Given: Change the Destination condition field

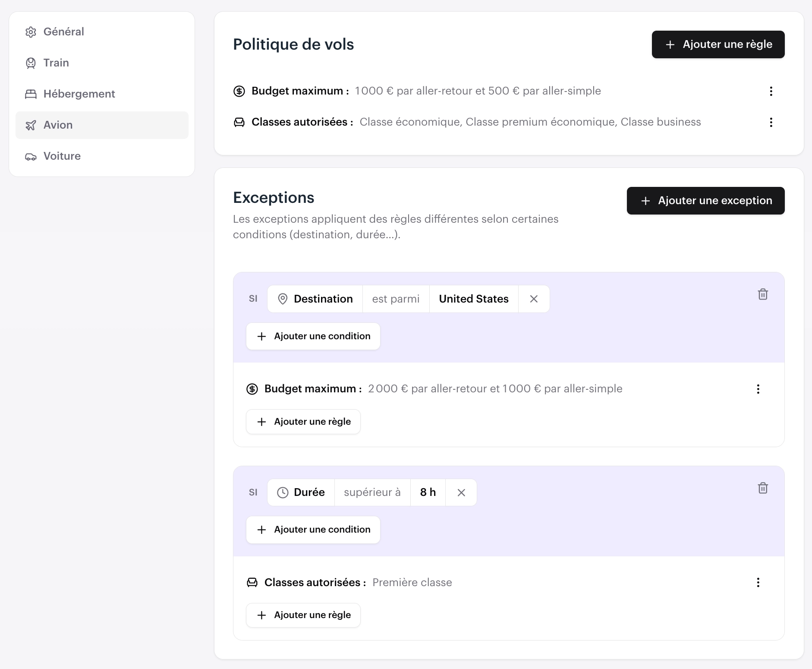Looking at the screenshot, I should (315, 299).
